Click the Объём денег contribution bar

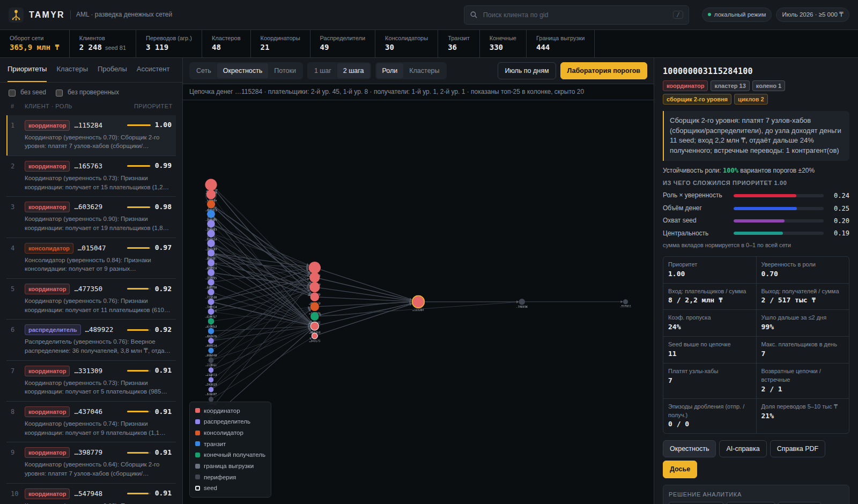pyautogui.click(x=779, y=209)
